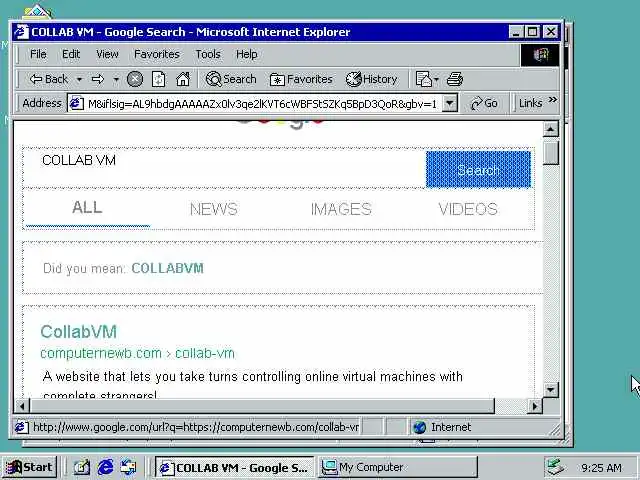
Task: Open the View menu
Action: [x=107, y=54]
